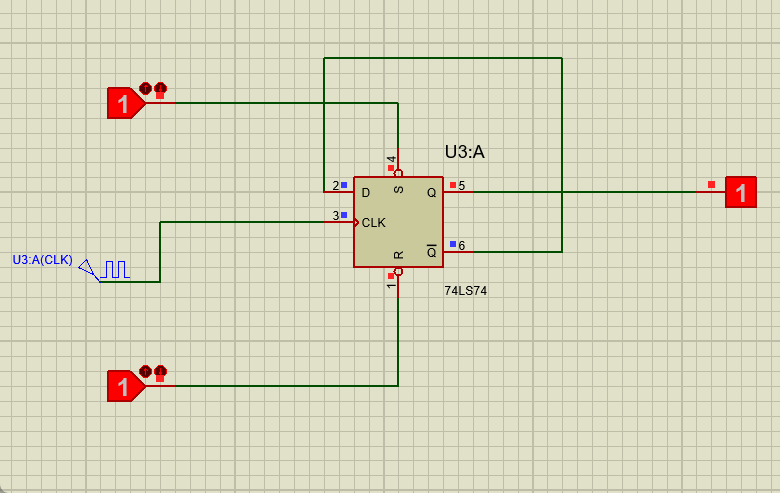Select the feedback wire above the flip-flop
This screenshot has width=780, height=493.
click(x=442, y=58)
